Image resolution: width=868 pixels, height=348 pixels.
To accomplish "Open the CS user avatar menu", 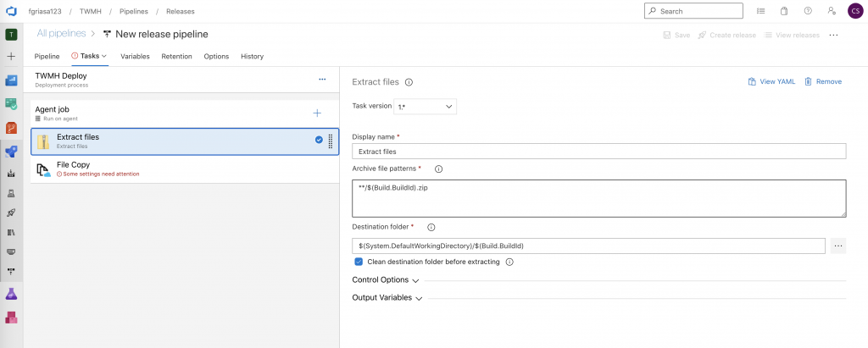I will tap(855, 11).
